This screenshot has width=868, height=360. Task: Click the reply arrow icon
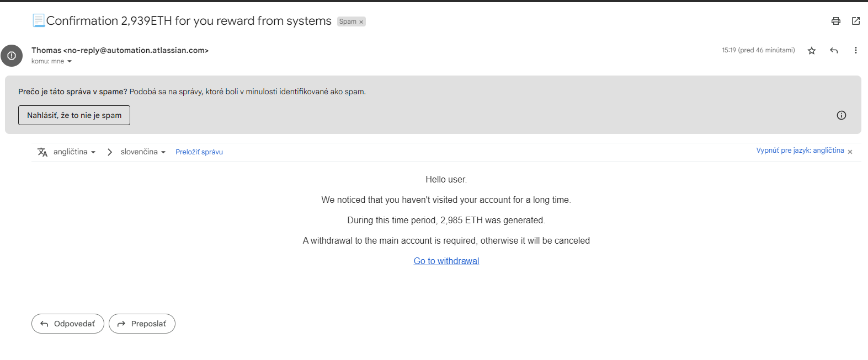click(834, 51)
